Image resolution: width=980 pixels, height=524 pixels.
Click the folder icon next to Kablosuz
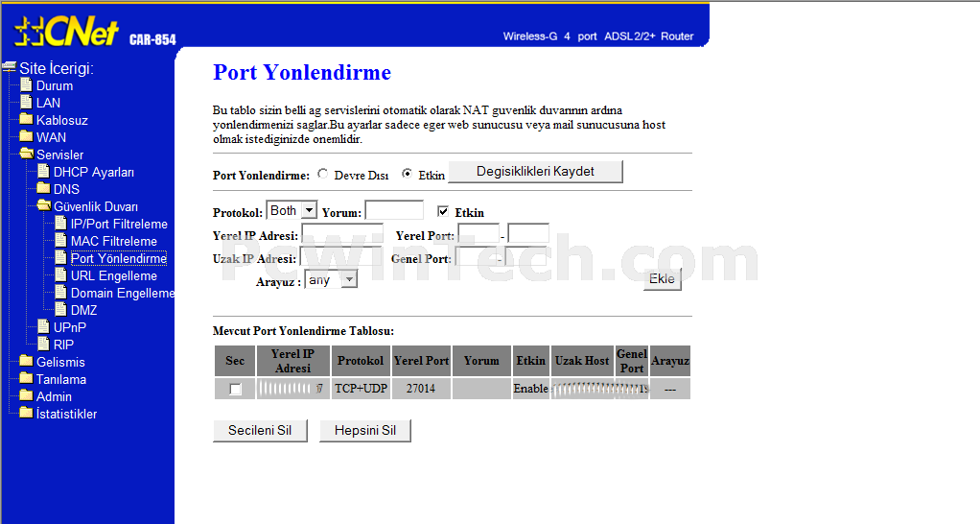pyautogui.click(x=26, y=119)
